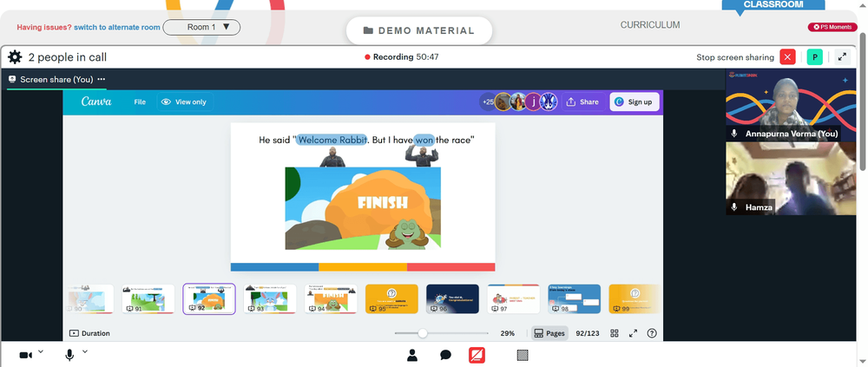Expand microphone options chevron
The width and height of the screenshot is (868, 367).
click(x=85, y=351)
